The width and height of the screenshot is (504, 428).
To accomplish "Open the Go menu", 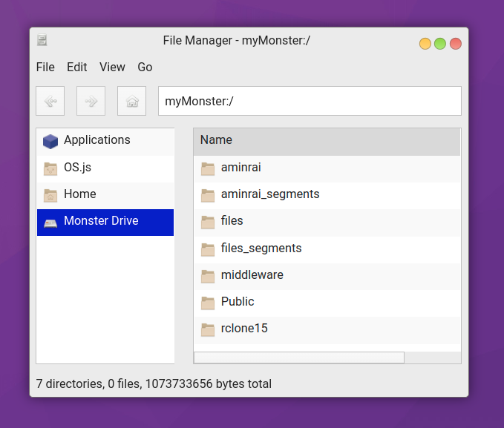I will pos(145,67).
